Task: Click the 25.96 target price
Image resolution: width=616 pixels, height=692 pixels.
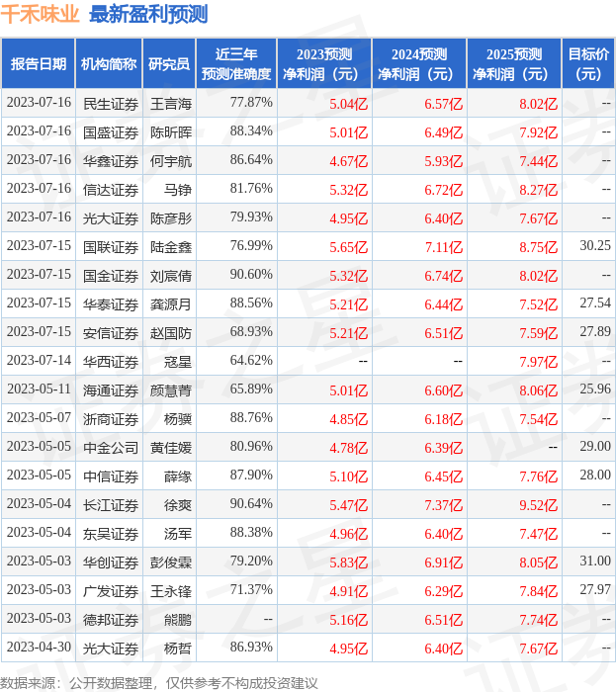Action: [x=595, y=389]
